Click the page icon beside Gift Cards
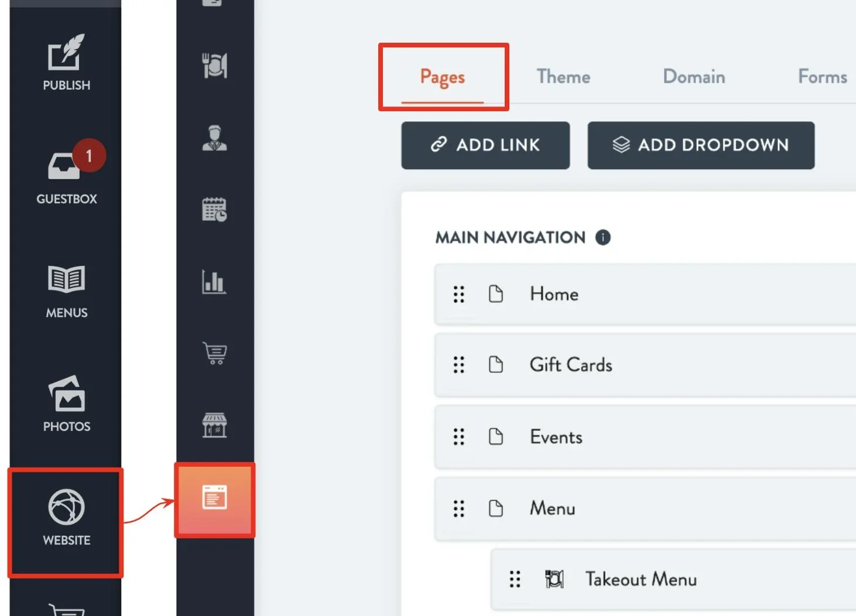856x616 pixels. (x=496, y=365)
